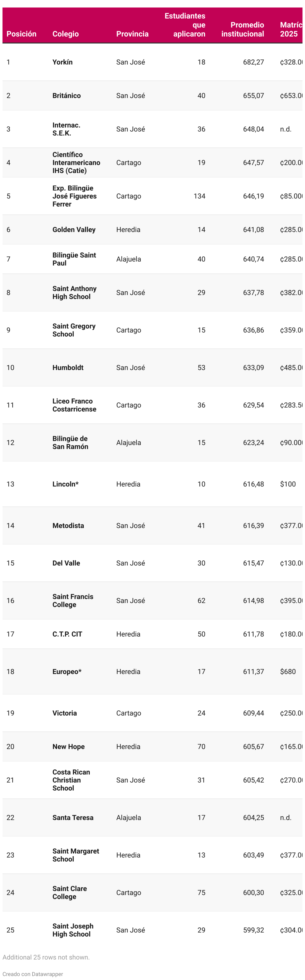
Task: Click the Posición column header
Action: [21, 34]
